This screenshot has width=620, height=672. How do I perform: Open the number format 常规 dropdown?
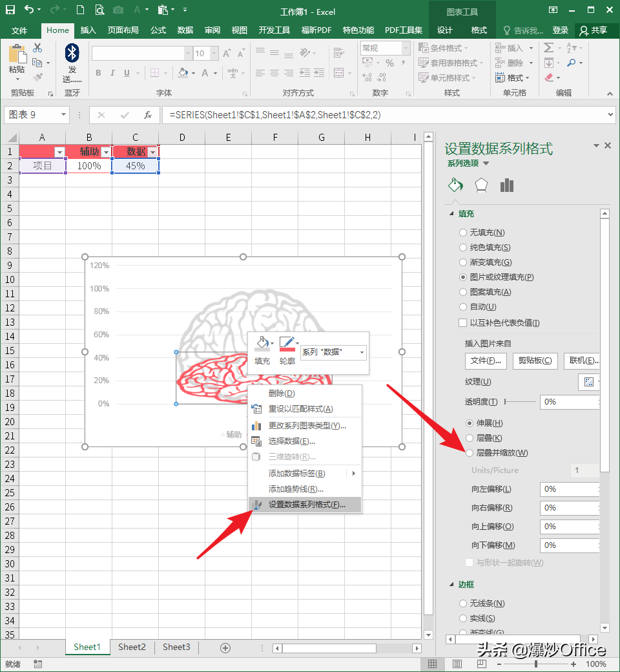click(x=405, y=48)
